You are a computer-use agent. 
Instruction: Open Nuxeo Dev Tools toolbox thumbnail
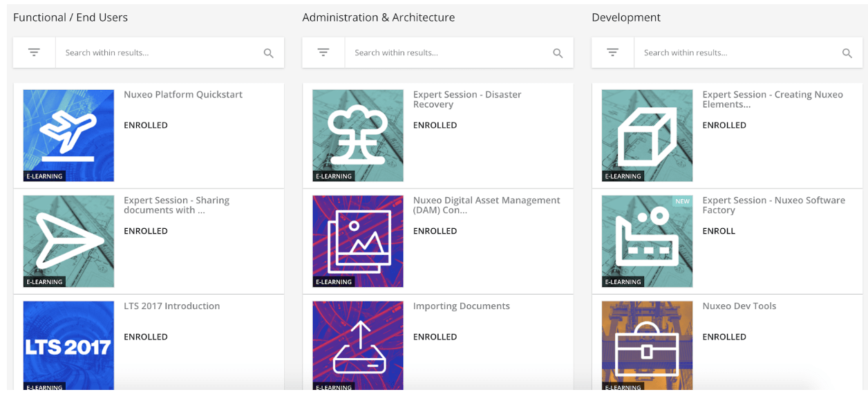point(648,346)
